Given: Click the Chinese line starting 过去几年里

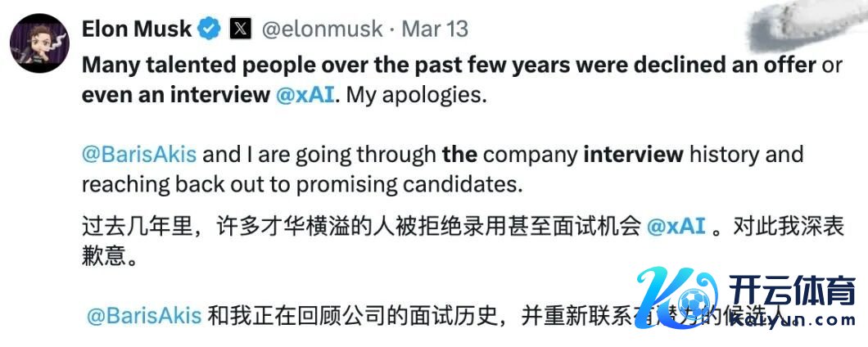Looking at the screenshot, I should click(x=360, y=227).
